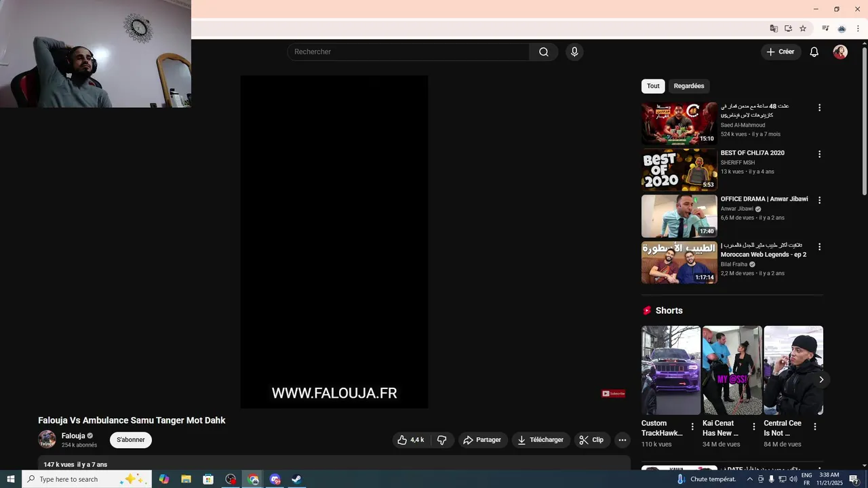868x488 pixels.
Task: Open Custom TrackHawk short thumbnail
Action: coord(671,370)
